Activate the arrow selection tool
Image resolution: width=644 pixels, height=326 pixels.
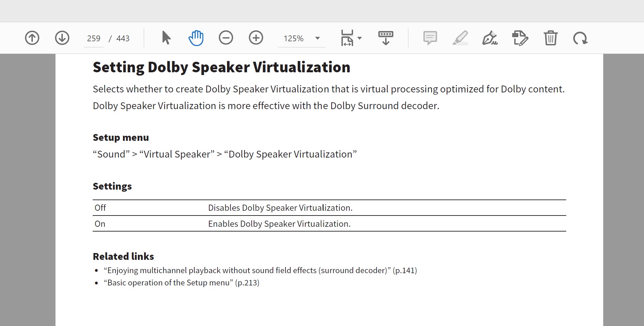point(166,38)
